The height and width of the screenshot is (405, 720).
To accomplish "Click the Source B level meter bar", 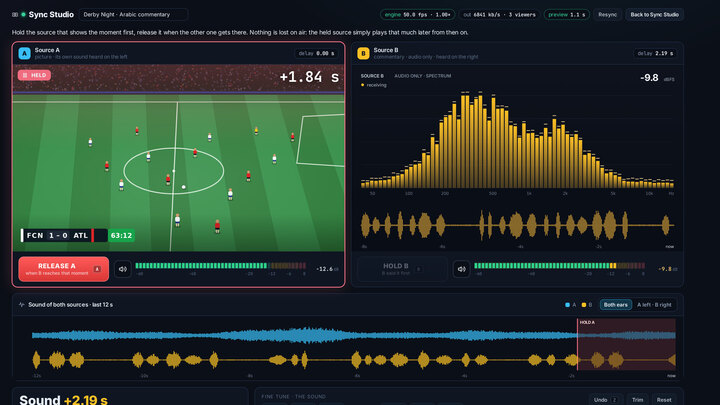I will tap(559, 266).
